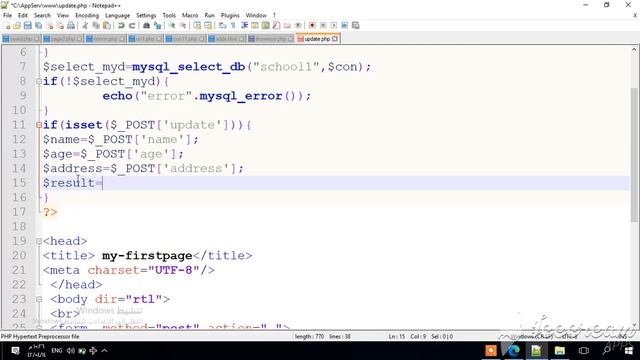Collapse the if(isset) block on line 11
This screenshot has width=640, height=360.
[x=39, y=125]
